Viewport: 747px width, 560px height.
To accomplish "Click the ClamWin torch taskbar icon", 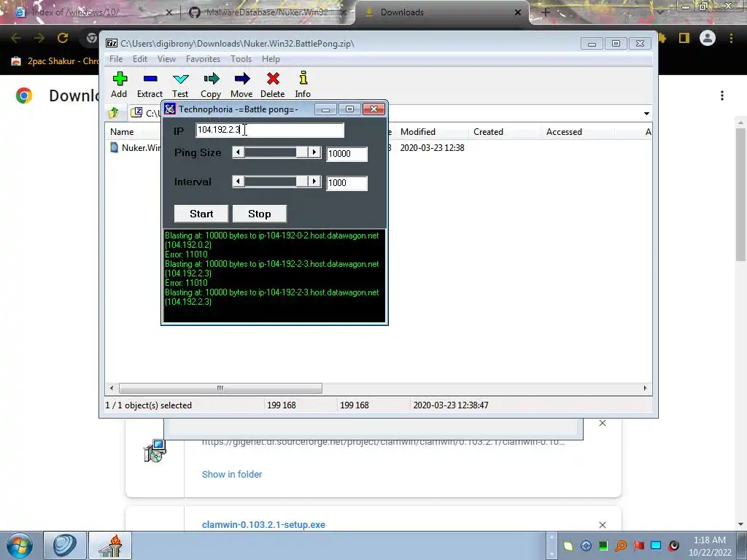I will pos(111,545).
